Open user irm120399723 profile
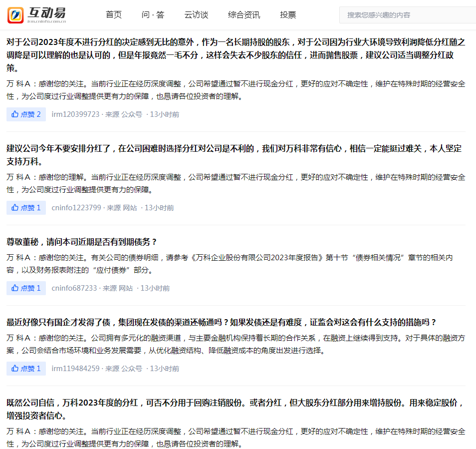 point(75,114)
